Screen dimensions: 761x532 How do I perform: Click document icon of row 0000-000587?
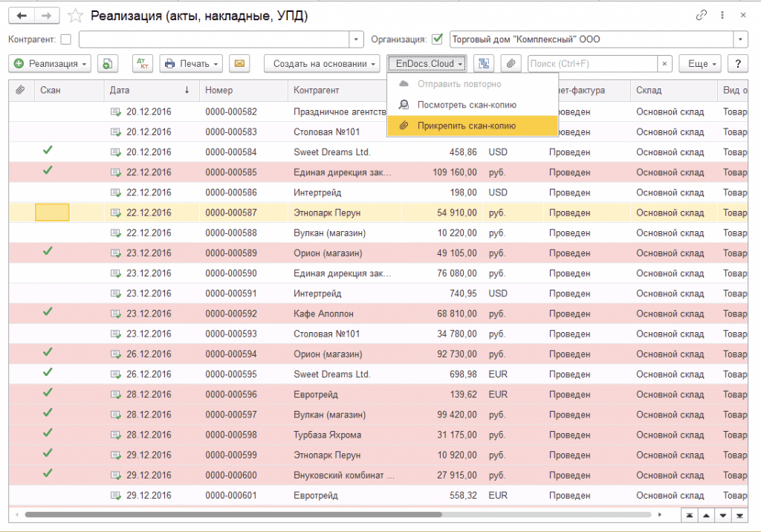[115, 213]
